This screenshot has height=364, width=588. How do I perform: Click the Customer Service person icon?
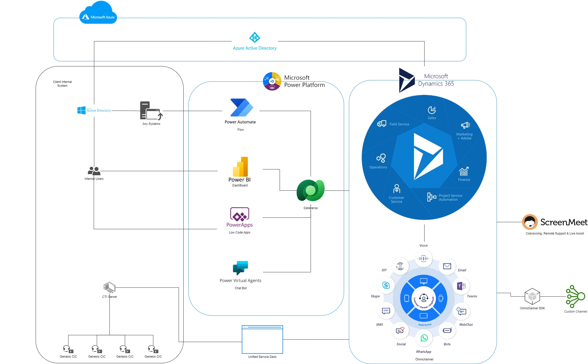point(397,189)
